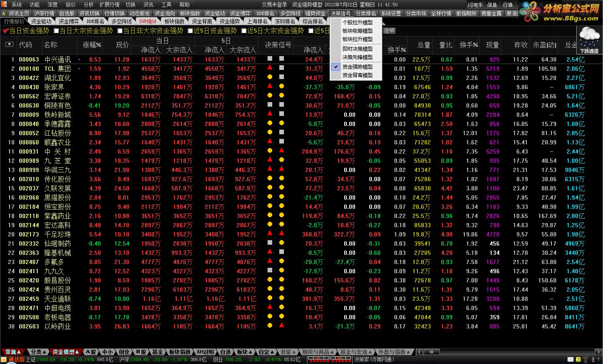Open the 决策信号 toolbar menu
Viewport: 603px width, 364px height.
point(340,13)
